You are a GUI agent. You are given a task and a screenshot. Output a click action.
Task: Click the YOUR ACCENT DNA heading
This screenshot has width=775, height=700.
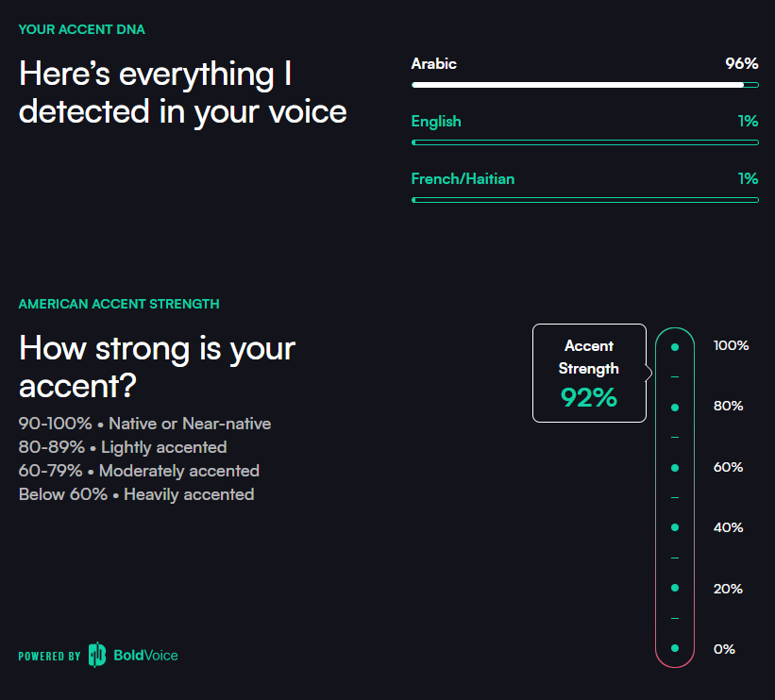(81, 29)
